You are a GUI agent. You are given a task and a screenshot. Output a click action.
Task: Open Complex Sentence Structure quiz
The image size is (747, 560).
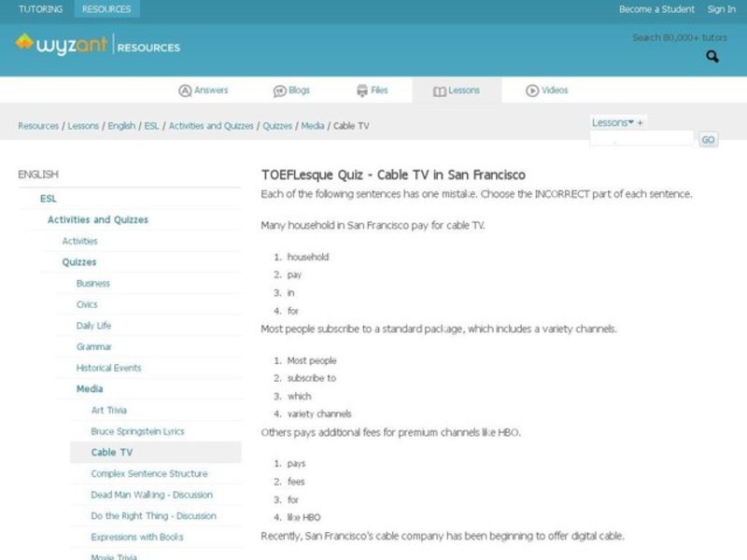(x=148, y=474)
